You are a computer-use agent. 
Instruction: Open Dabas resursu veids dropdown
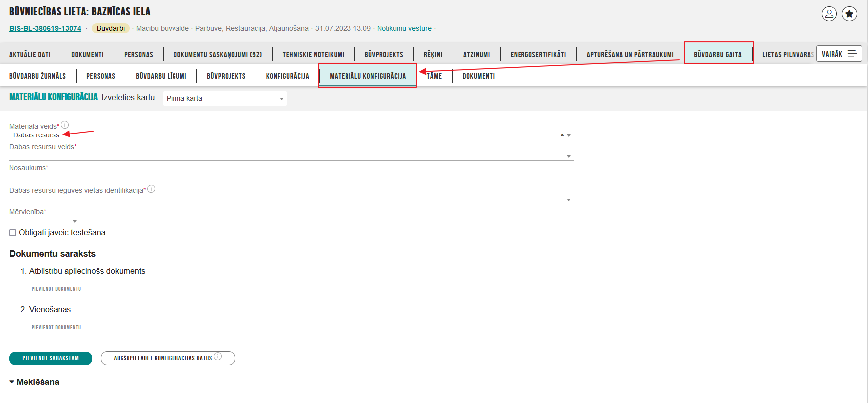tap(292, 156)
